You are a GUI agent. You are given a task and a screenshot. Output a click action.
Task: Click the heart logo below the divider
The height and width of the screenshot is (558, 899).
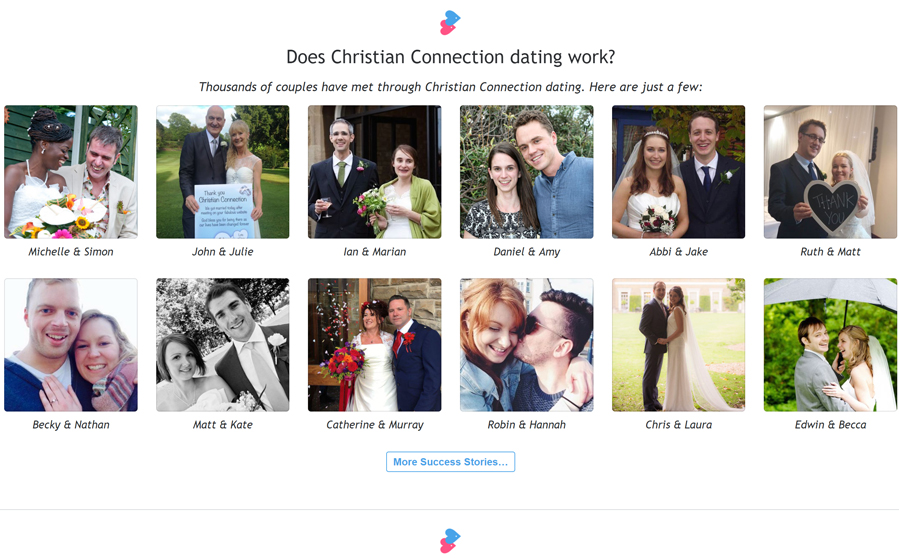pyautogui.click(x=450, y=541)
